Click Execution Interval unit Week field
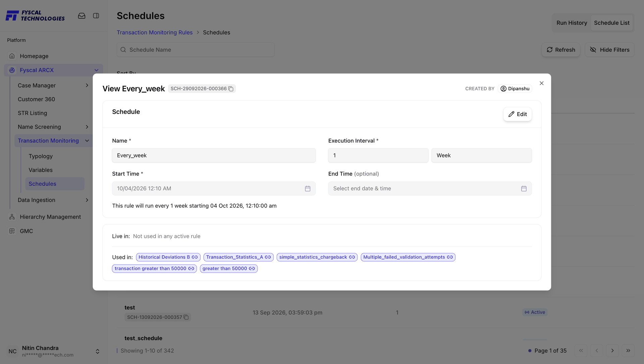This screenshot has height=364, width=644. [481, 155]
